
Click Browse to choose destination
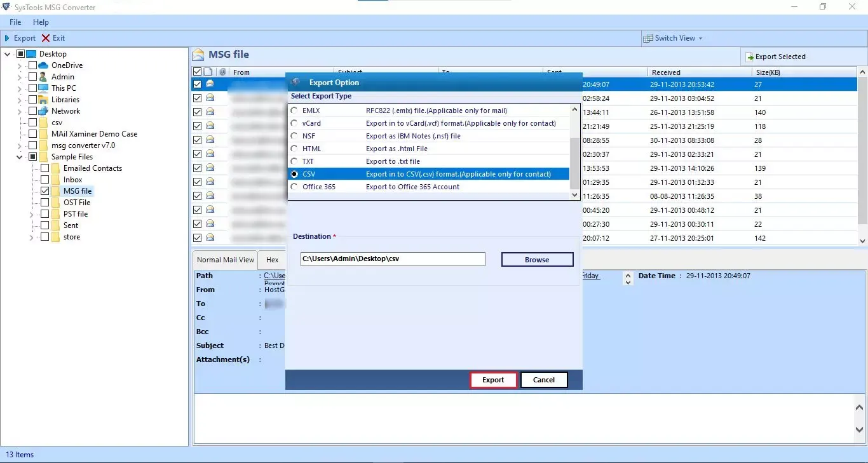tap(537, 260)
